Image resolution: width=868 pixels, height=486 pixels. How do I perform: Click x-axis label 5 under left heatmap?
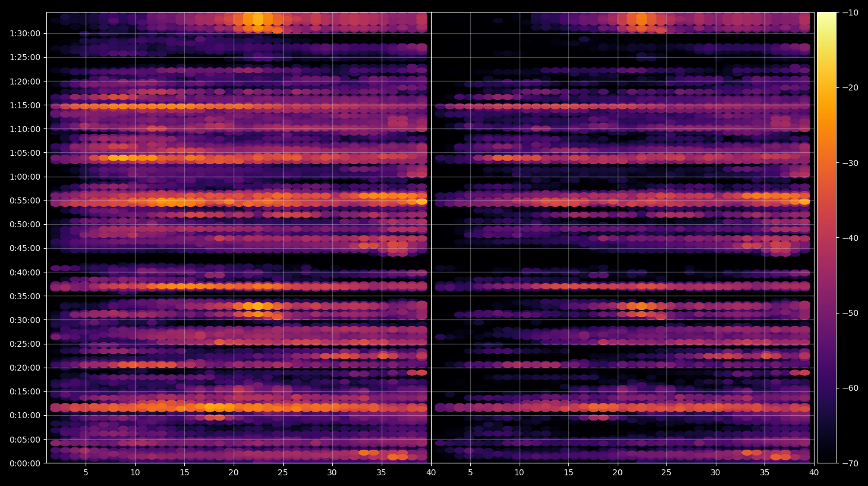coord(86,473)
